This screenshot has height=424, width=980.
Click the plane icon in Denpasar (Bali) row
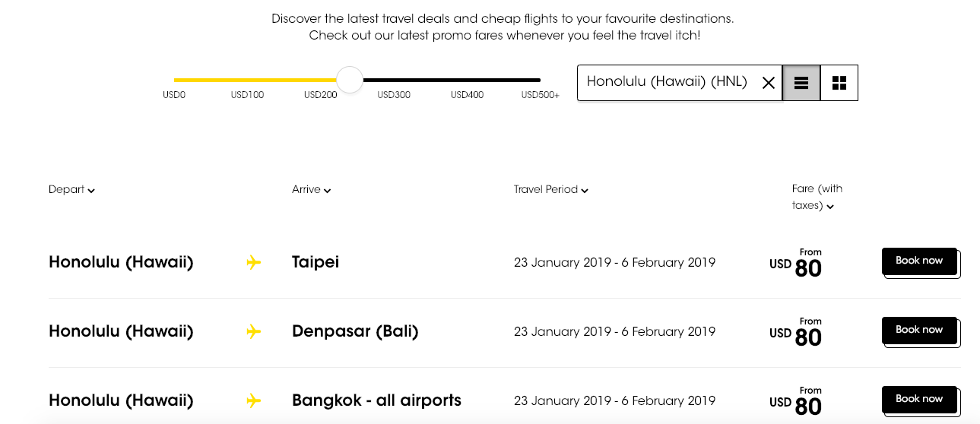pos(254,332)
